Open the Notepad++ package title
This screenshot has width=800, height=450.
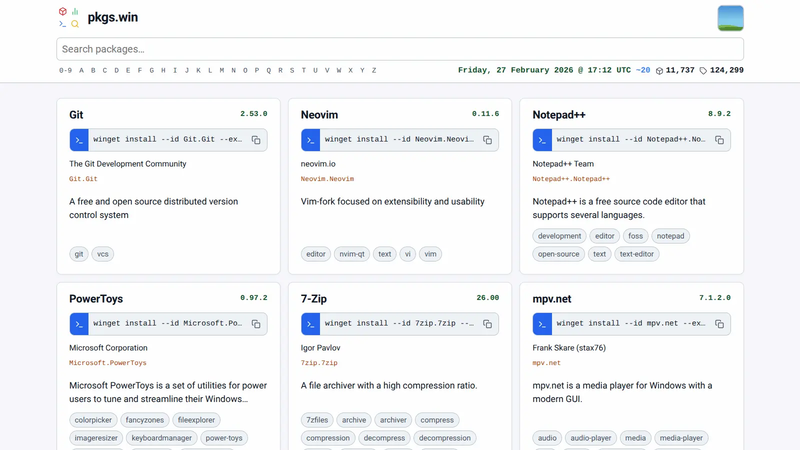point(559,115)
